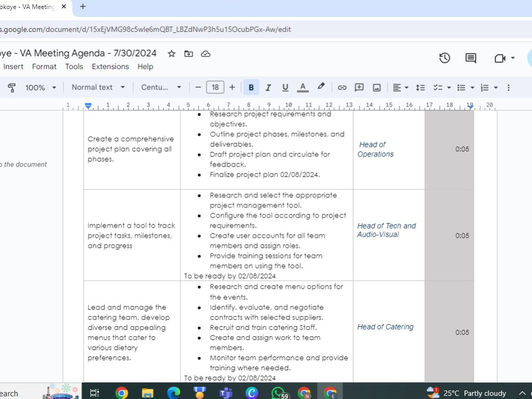Click the bulleted list icon
This screenshot has width=532, height=399.
click(461, 88)
